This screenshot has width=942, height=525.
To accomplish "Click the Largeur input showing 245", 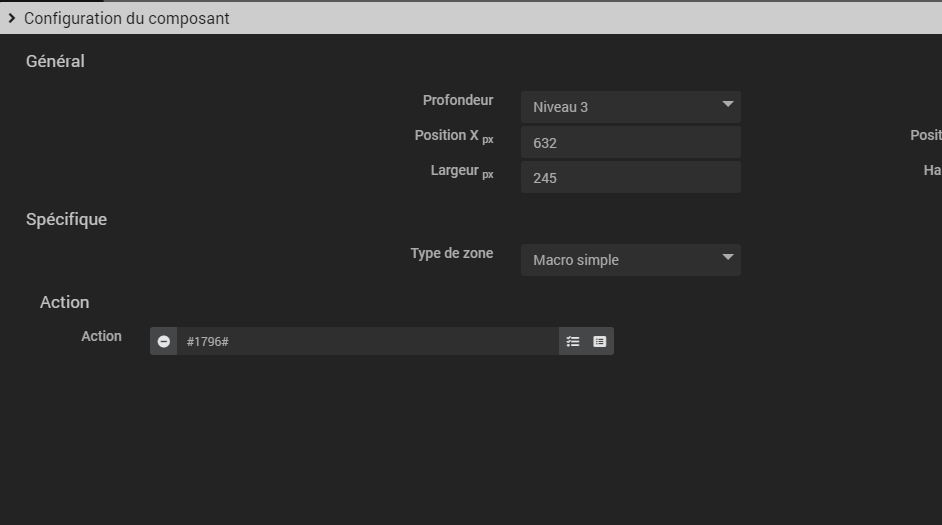I will point(630,177).
